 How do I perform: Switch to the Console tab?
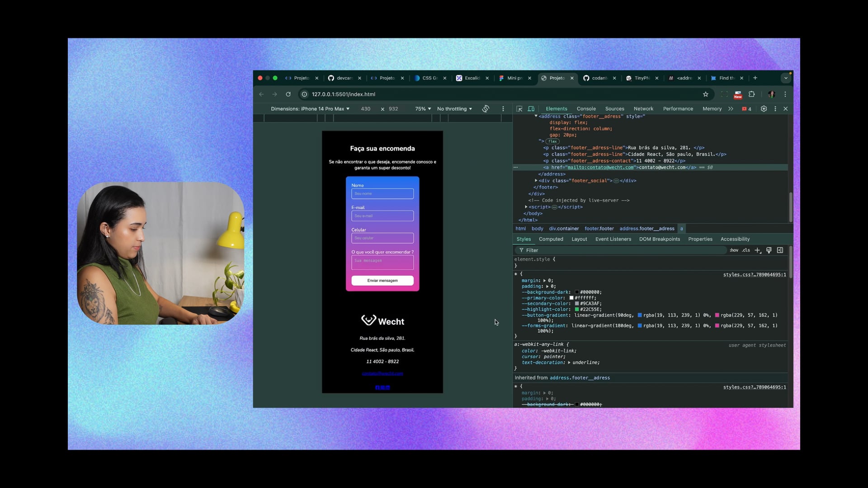pyautogui.click(x=586, y=109)
